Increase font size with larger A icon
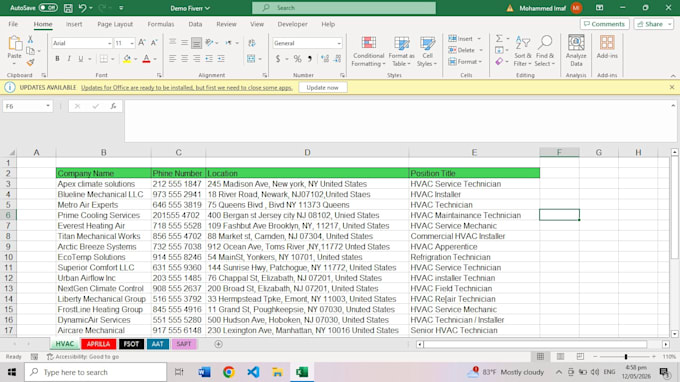 tap(142, 43)
